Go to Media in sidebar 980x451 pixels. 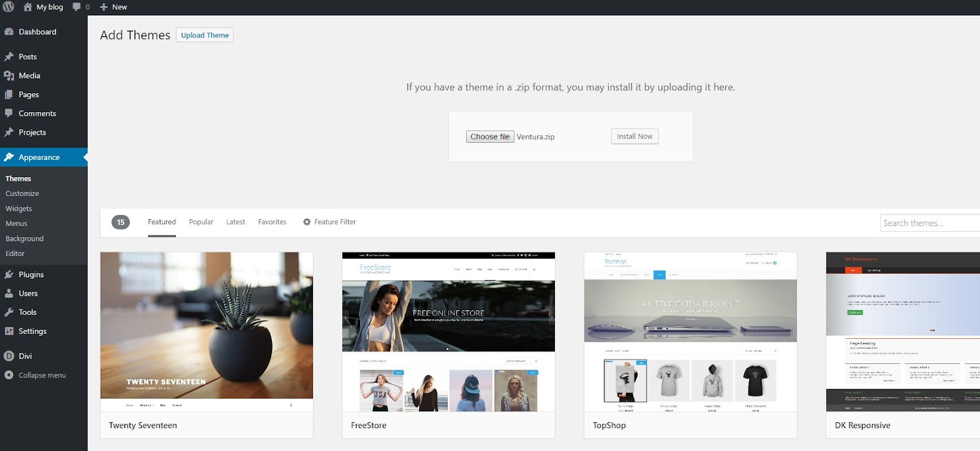[x=43, y=75]
